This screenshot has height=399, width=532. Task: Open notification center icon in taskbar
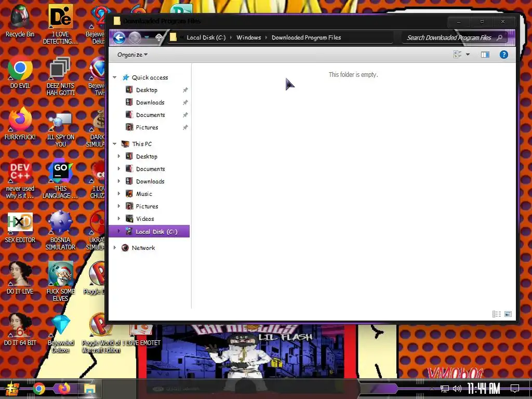pos(515,389)
